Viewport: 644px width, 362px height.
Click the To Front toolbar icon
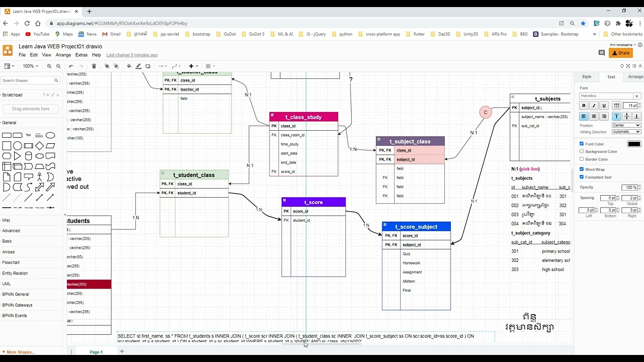point(107,66)
